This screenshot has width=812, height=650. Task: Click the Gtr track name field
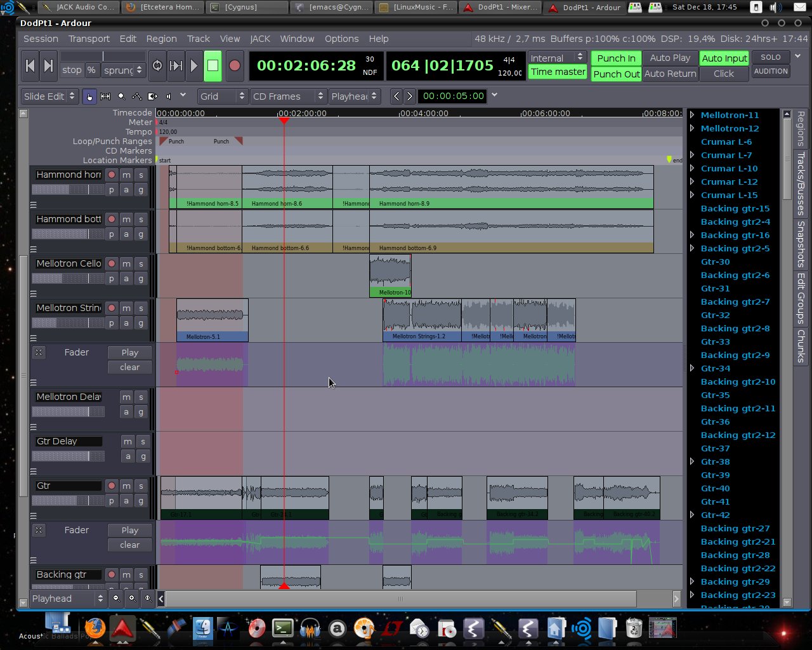68,486
